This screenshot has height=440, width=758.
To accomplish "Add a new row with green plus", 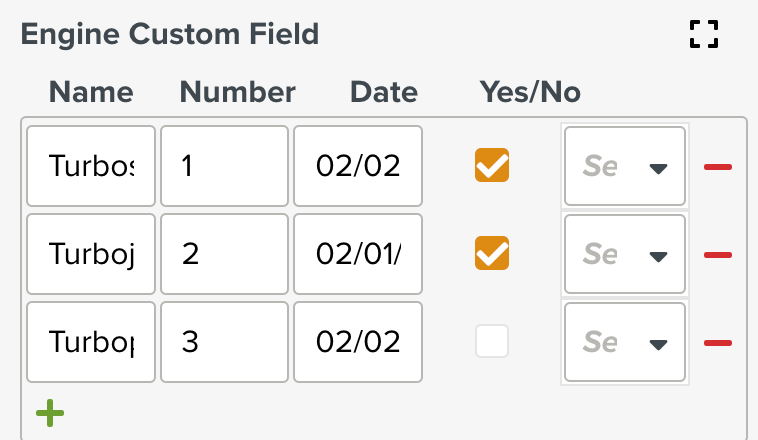I will 49,413.
